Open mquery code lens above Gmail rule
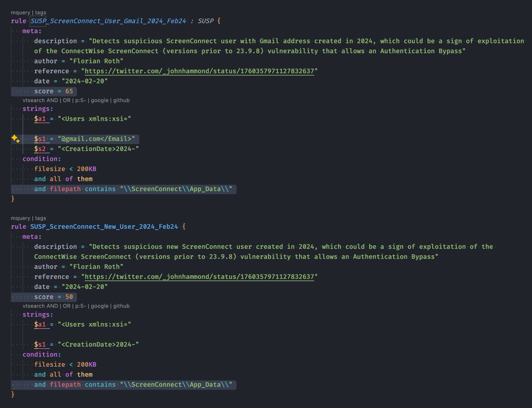The image size is (532, 408). 21,12
